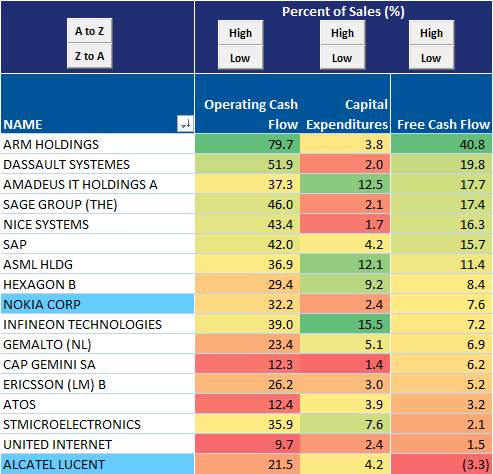Select the SAGE GROUP (THE) cell
493x474 pixels.
point(97,204)
